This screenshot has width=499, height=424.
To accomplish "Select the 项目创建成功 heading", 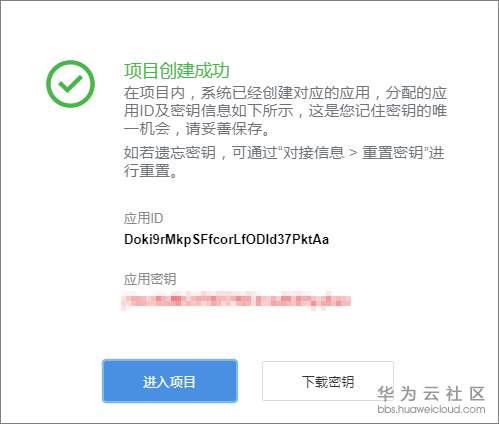I will [x=177, y=71].
